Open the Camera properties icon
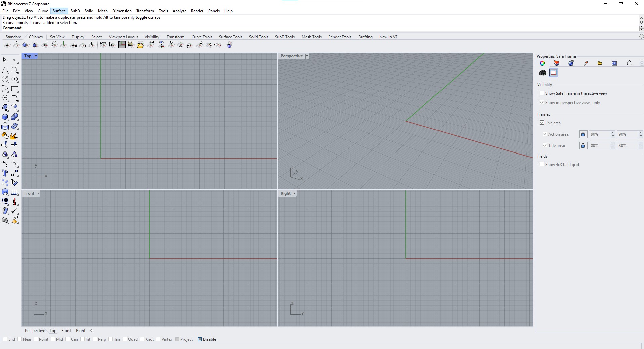 (543, 73)
